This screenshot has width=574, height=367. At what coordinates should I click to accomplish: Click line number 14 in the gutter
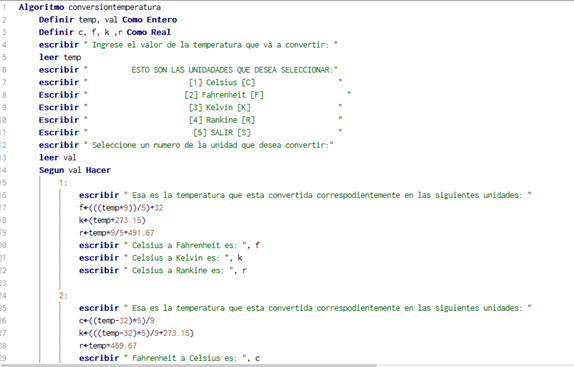(x=3, y=170)
